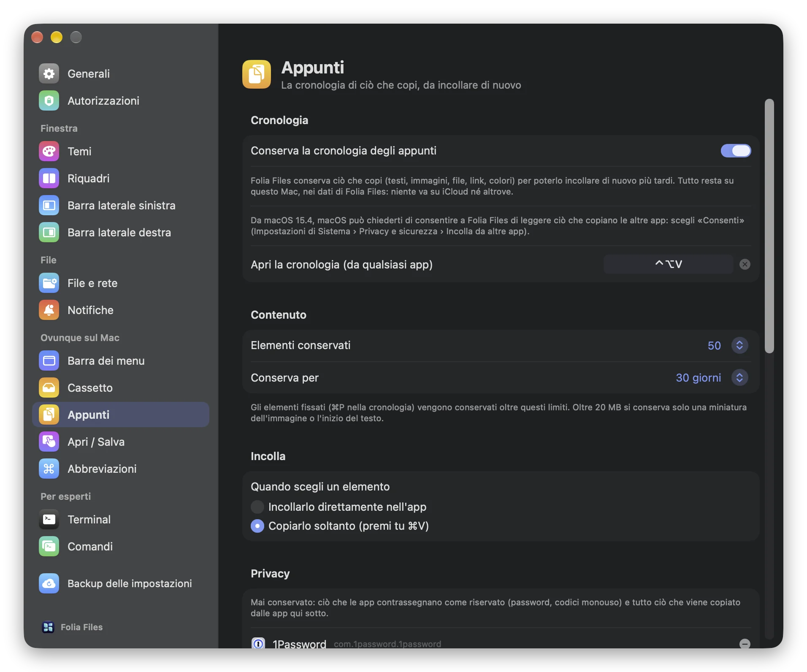Image resolution: width=807 pixels, height=672 pixels.
Task: Click the Comandi icon
Action: pos(49,547)
